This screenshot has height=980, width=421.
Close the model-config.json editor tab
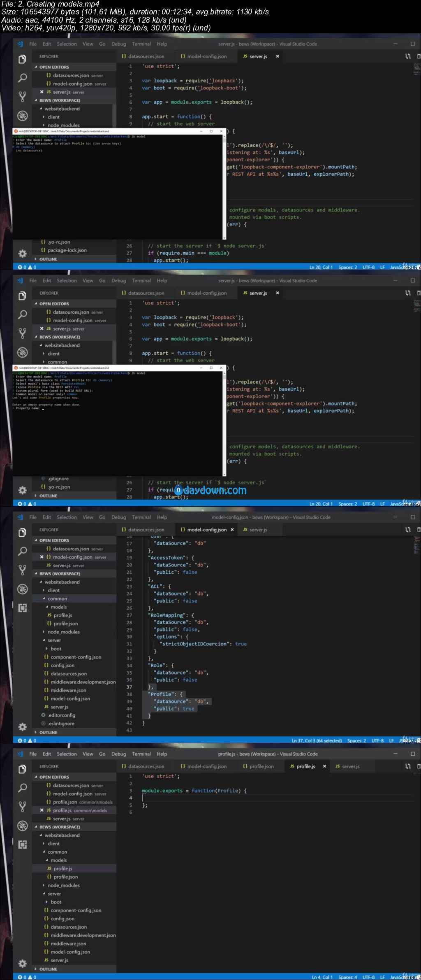(232, 530)
